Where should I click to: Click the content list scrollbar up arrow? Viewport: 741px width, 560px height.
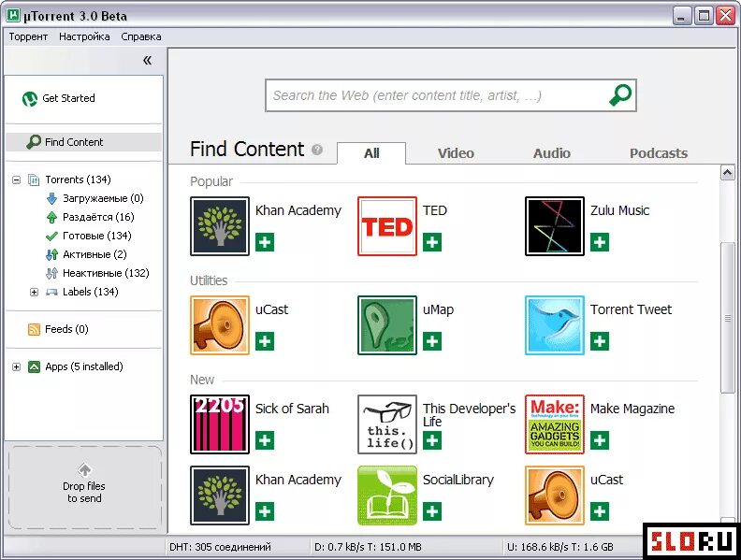coord(727,172)
